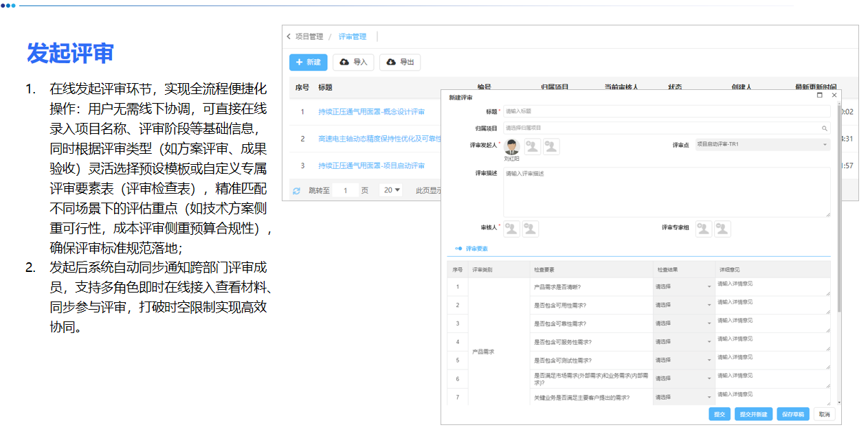This screenshot has height=434, width=868.
Task: Click the back arrow before 项目管理
Action: click(288, 36)
